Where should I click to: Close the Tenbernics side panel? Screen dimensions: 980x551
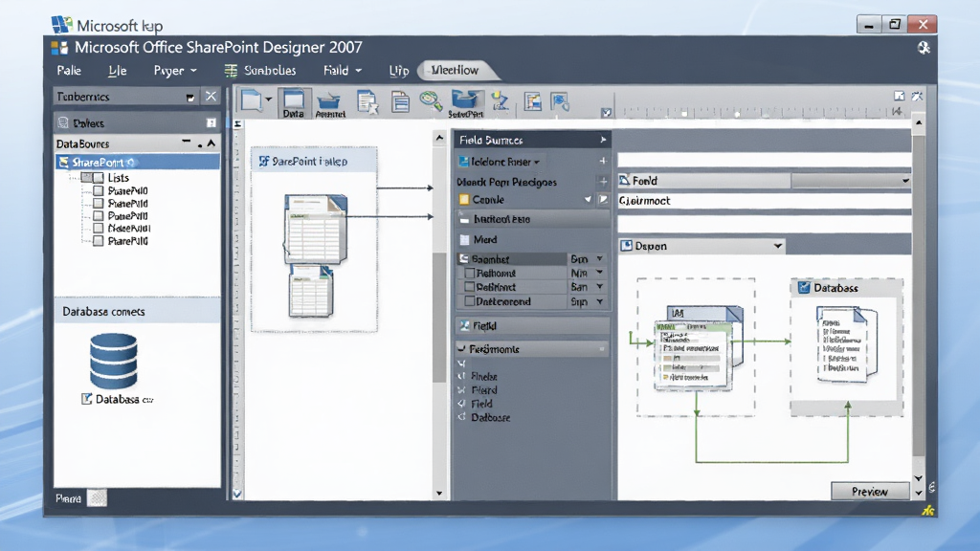tap(211, 97)
